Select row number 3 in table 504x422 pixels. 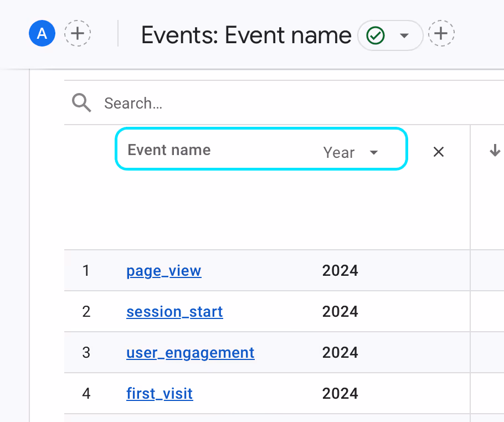click(x=86, y=353)
